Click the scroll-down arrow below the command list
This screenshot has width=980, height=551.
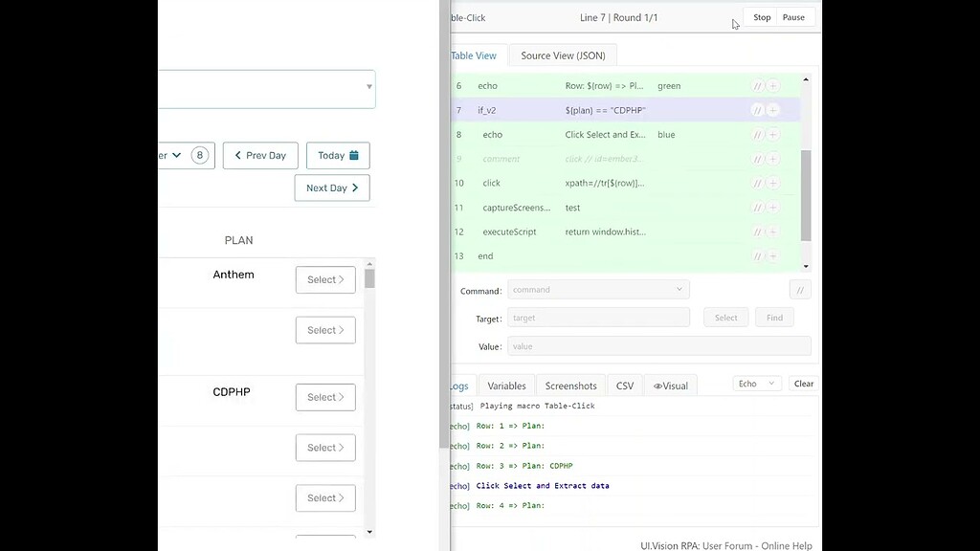click(805, 266)
